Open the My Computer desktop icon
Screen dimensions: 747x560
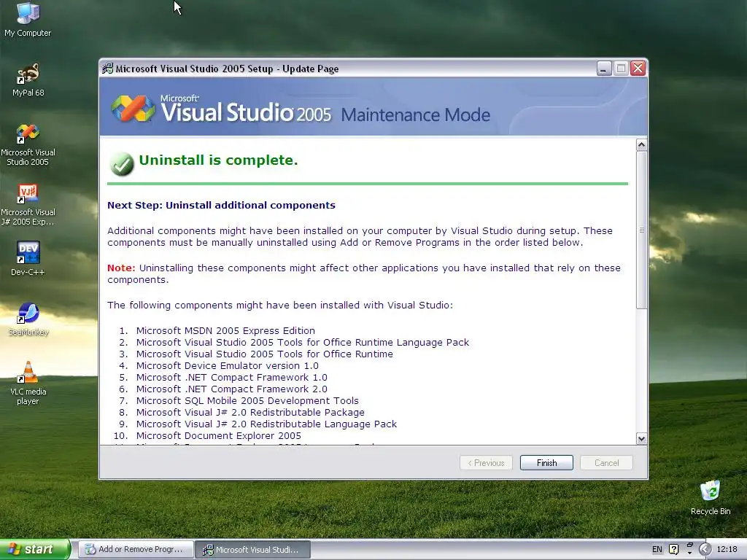[28, 20]
